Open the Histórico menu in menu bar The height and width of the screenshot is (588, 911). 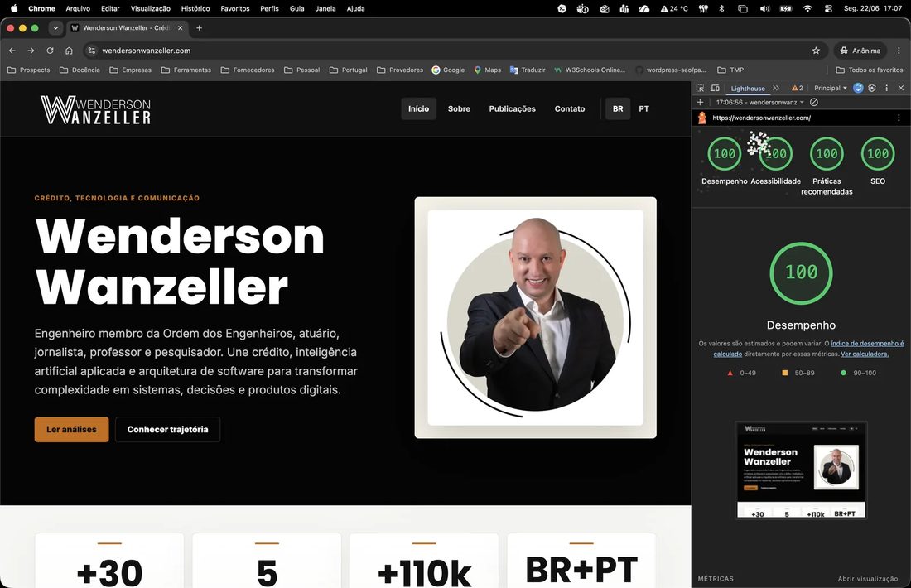pos(195,9)
